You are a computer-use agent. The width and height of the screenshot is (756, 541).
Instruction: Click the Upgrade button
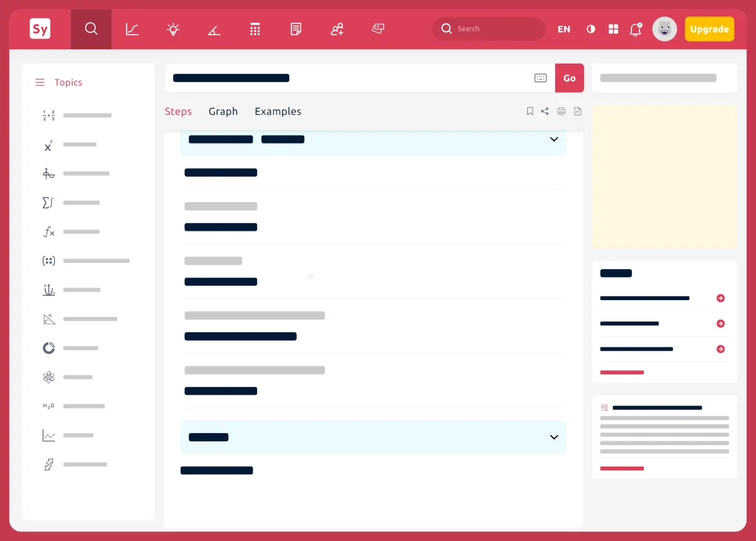point(709,29)
